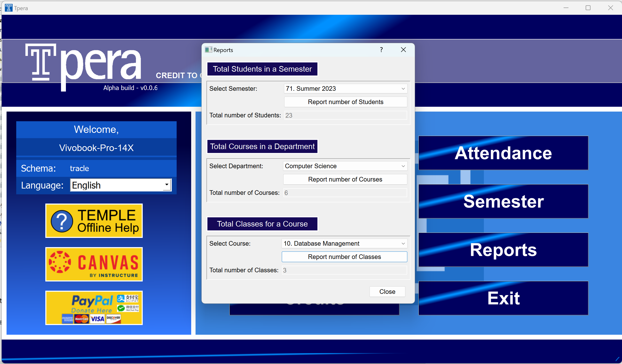Click the Reports dialog title bar icon

pos(208,50)
